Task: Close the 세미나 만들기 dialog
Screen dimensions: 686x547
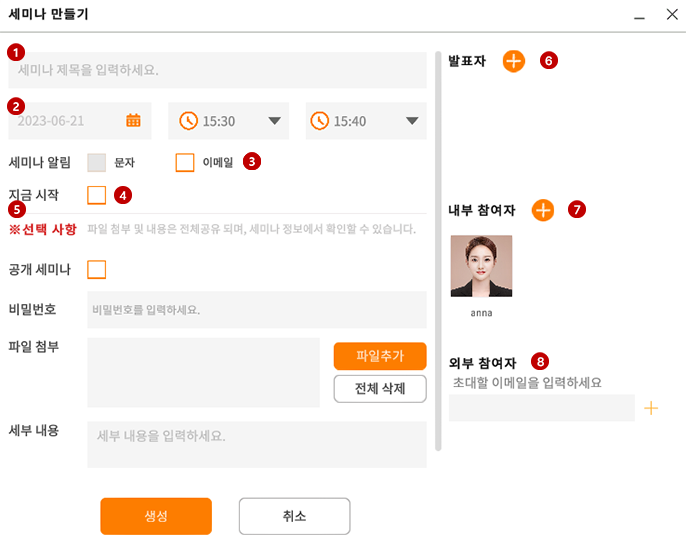Action: tap(672, 14)
